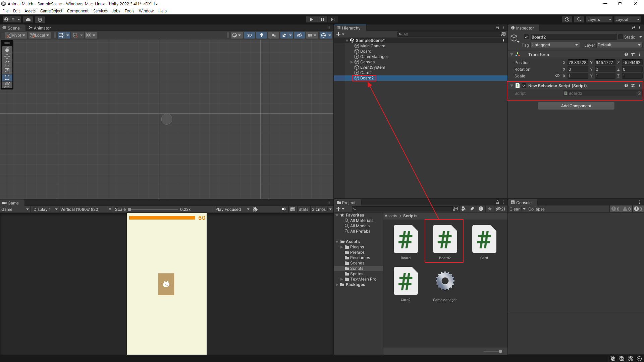Open the Undo History icon
This screenshot has width=644, height=362.
(567, 19)
